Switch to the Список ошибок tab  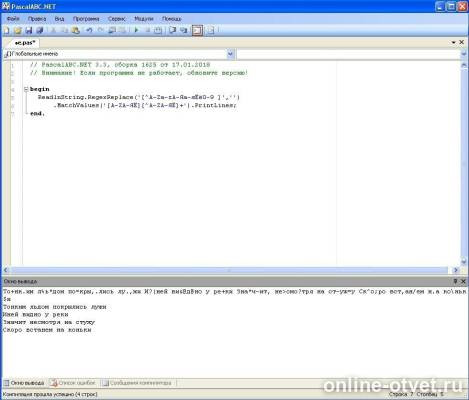click(x=73, y=383)
